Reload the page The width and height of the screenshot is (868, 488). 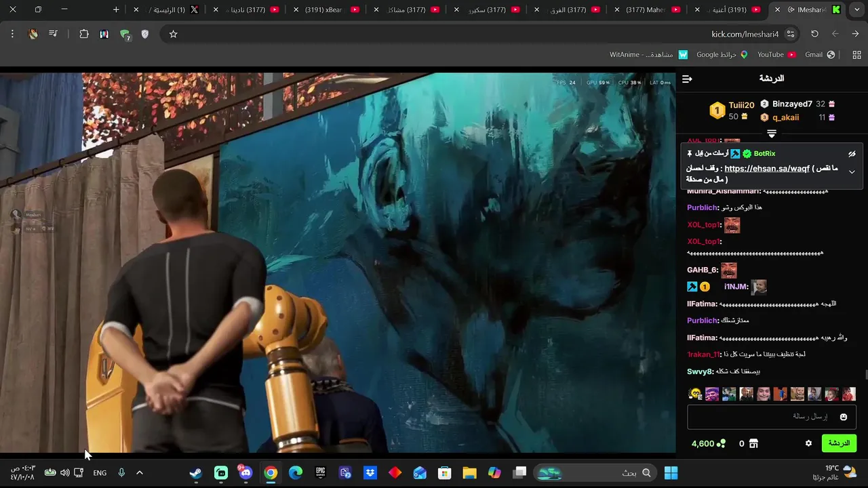pos(814,34)
